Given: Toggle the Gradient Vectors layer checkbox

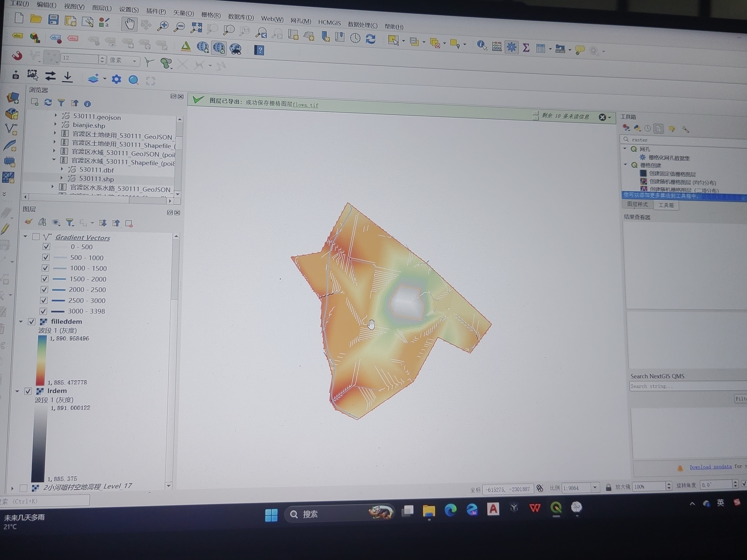Looking at the screenshot, I should [x=36, y=237].
